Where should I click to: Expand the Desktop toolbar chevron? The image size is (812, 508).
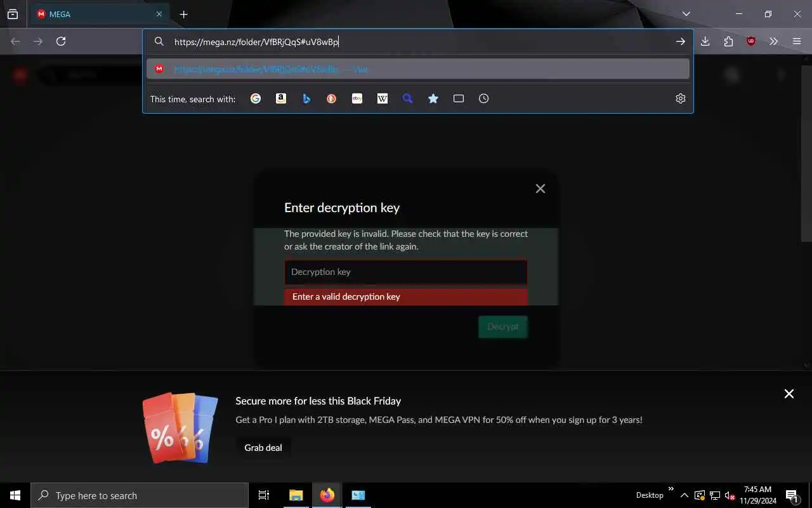[671, 489]
